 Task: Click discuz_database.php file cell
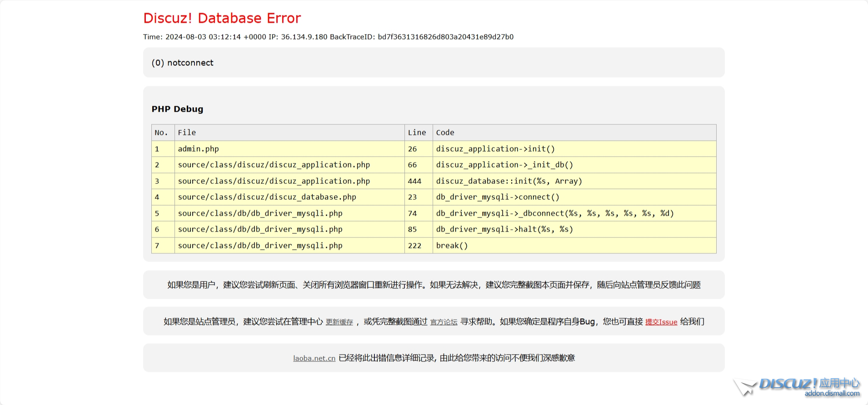[289, 197]
